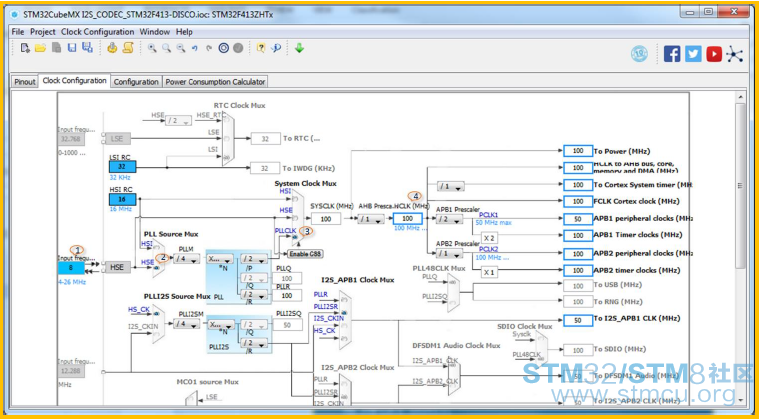The width and height of the screenshot is (760, 419).
Task: Click the LSE oscillator block
Action: 117,139
